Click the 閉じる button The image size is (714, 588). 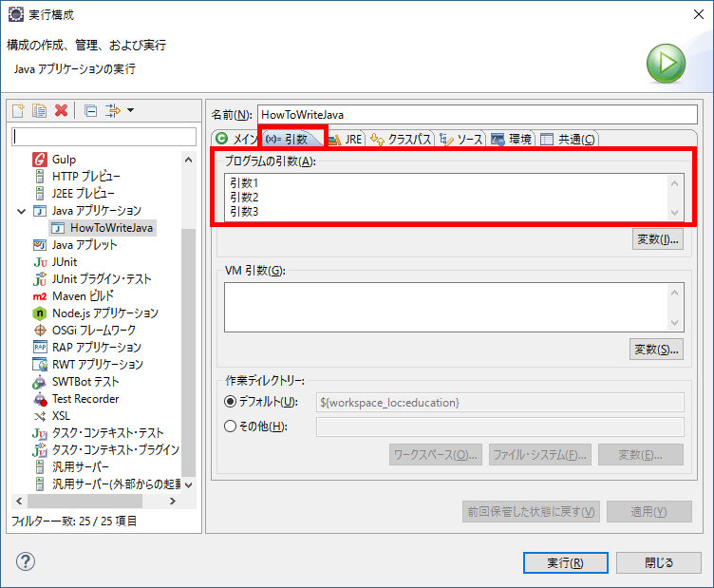click(x=659, y=562)
